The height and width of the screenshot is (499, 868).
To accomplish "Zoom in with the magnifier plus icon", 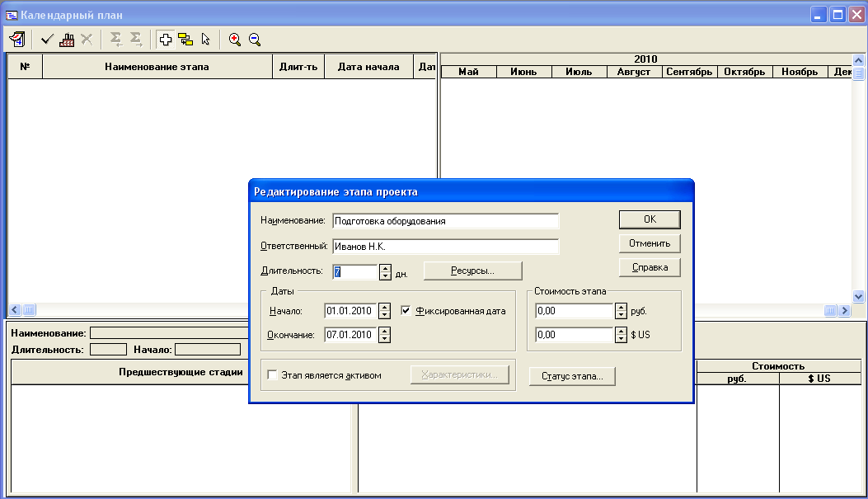I will pyautogui.click(x=235, y=39).
